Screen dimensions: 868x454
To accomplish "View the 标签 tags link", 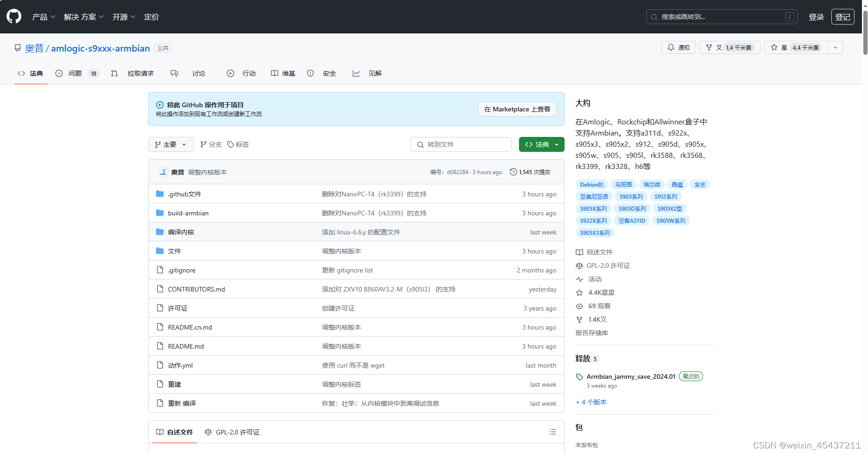I will (x=238, y=144).
